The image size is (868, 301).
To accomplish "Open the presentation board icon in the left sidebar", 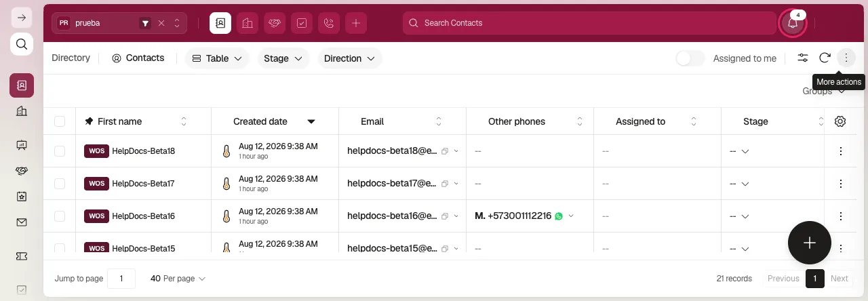I will pyautogui.click(x=22, y=144).
